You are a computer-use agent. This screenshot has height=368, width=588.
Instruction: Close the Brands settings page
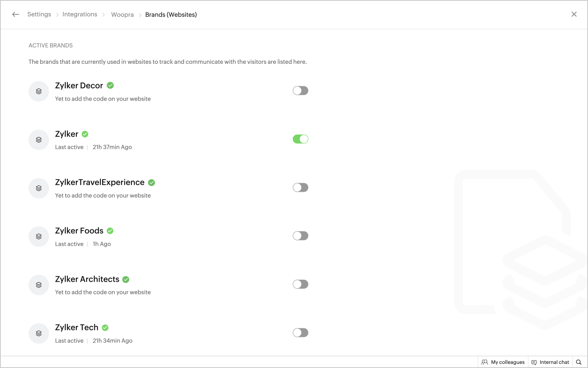pyautogui.click(x=574, y=14)
